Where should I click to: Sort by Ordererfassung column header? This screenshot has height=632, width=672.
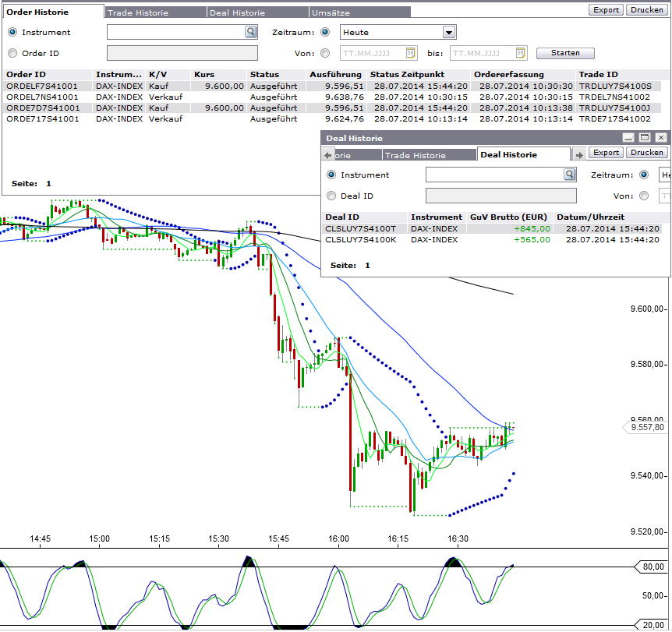523,75
